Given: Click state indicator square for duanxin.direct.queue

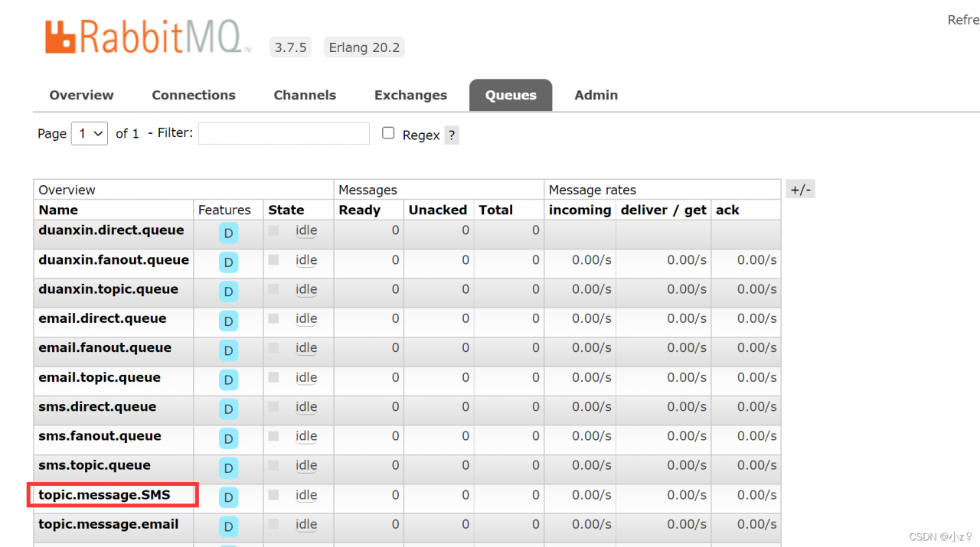Looking at the screenshot, I should (273, 230).
